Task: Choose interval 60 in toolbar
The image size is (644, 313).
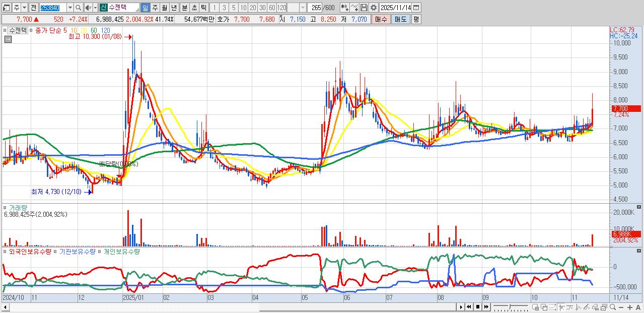Action: pos(272,8)
